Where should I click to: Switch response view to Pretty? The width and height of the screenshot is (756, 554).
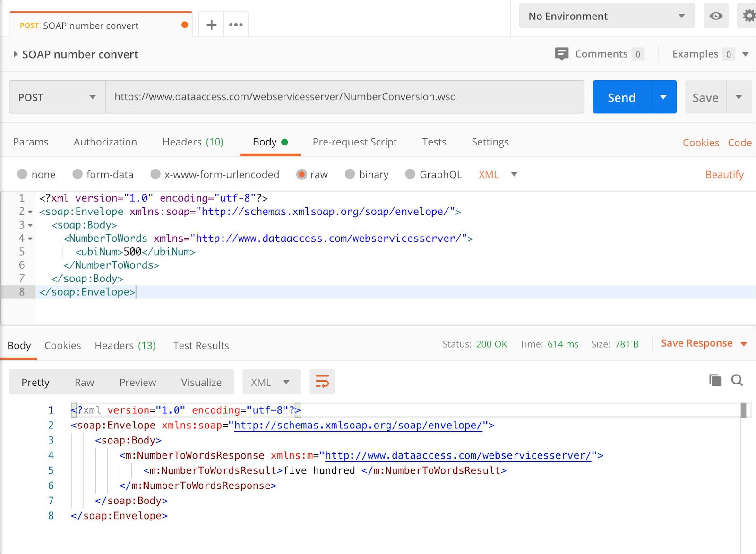[35, 382]
